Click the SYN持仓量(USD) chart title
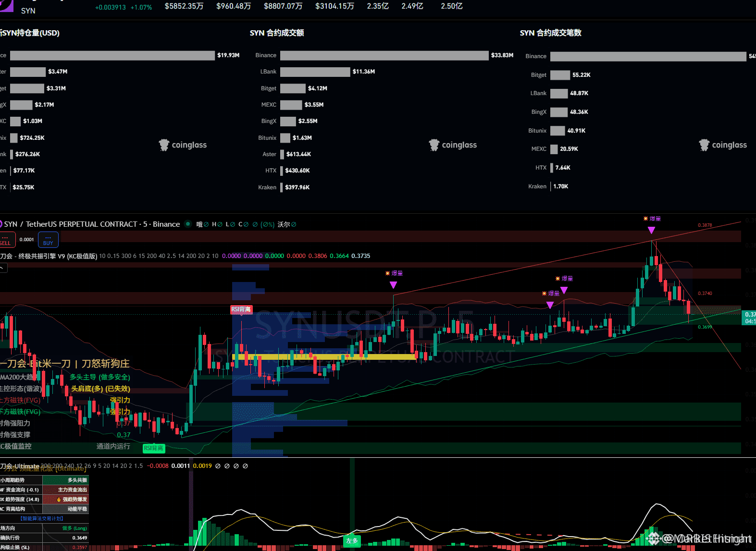The width and height of the screenshot is (756, 551). point(30,33)
